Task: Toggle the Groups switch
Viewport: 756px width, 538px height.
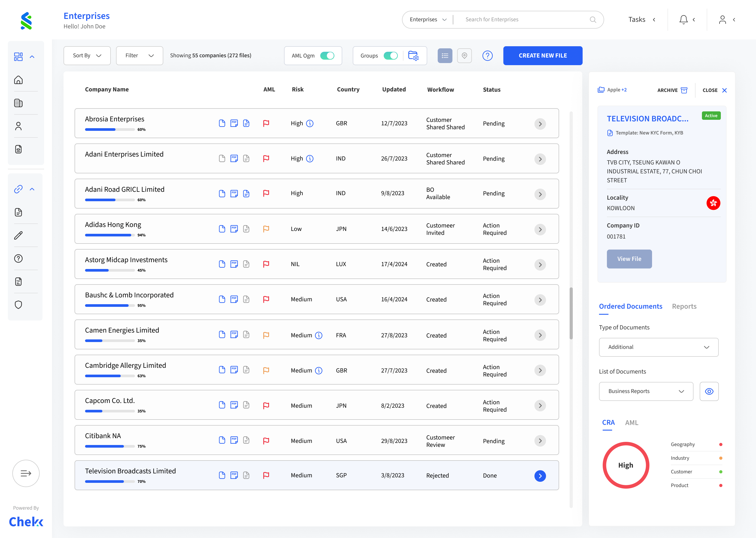Action: pyautogui.click(x=391, y=56)
